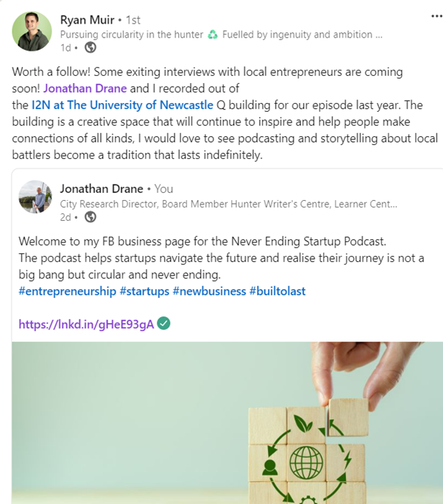
Task: Click the globe visibility icon beside 1d
Action: pos(91,47)
